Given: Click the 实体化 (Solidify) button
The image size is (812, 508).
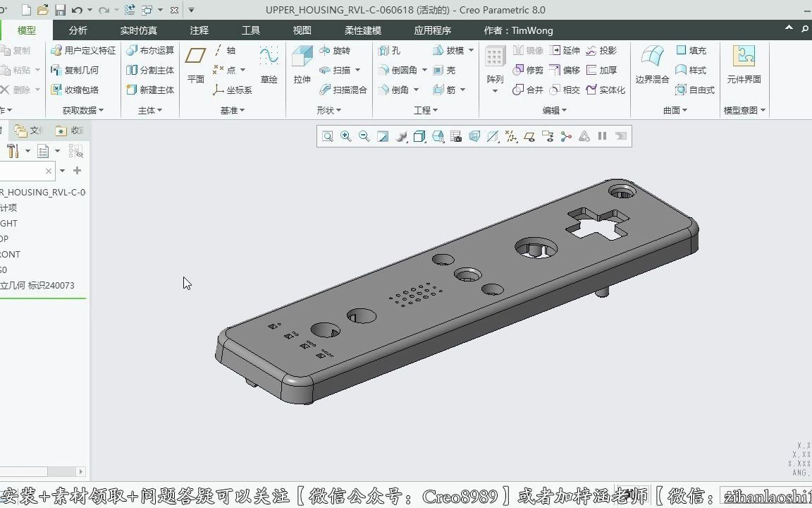Looking at the screenshot, I should click(606, 90).
